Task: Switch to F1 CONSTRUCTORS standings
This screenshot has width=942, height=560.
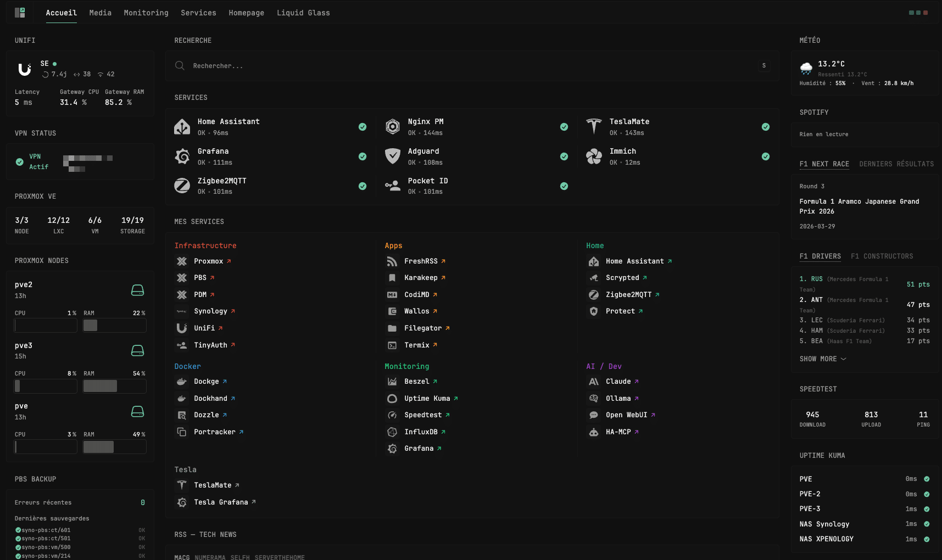Action: pos(882,256)
